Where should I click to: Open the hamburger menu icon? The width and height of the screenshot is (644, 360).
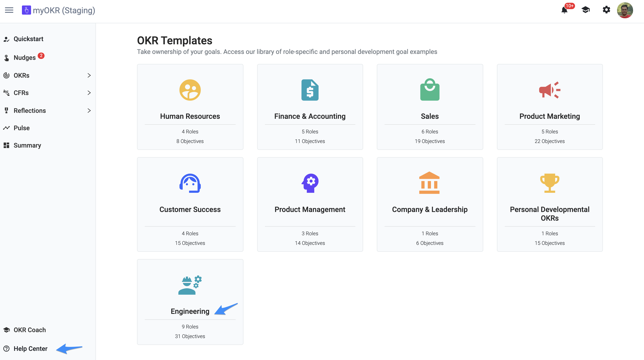click(9, 10)
